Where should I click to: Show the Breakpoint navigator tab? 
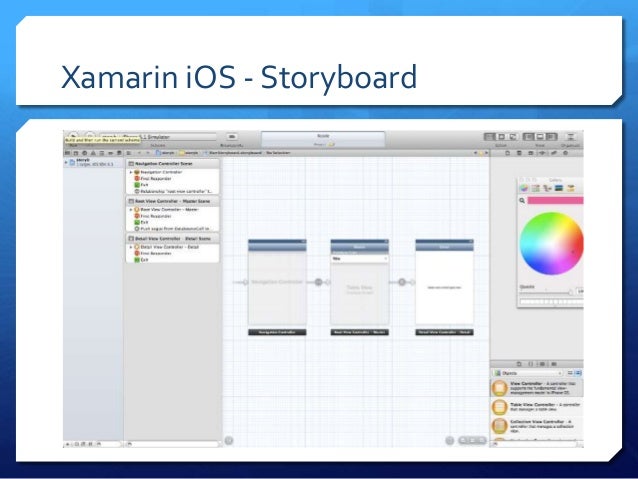click(x=110, y=153)
